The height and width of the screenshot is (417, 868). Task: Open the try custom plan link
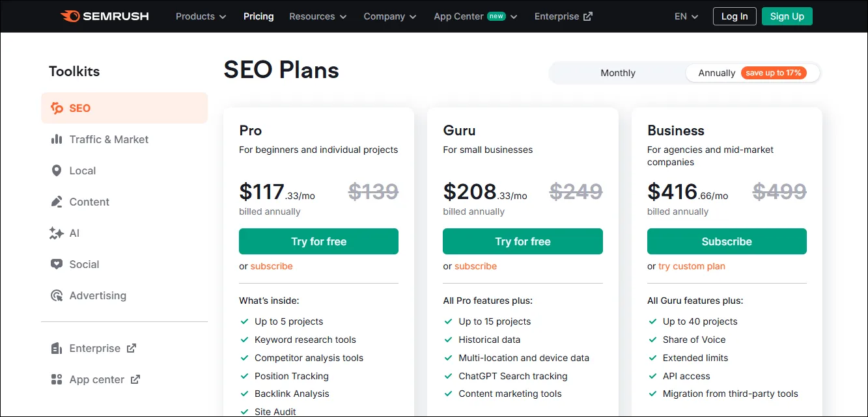pos(692,266)
